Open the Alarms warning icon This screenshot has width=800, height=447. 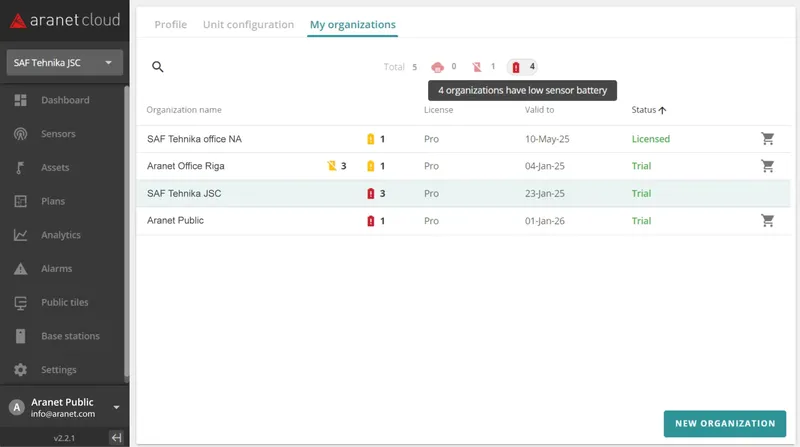[x=20, y=268]
